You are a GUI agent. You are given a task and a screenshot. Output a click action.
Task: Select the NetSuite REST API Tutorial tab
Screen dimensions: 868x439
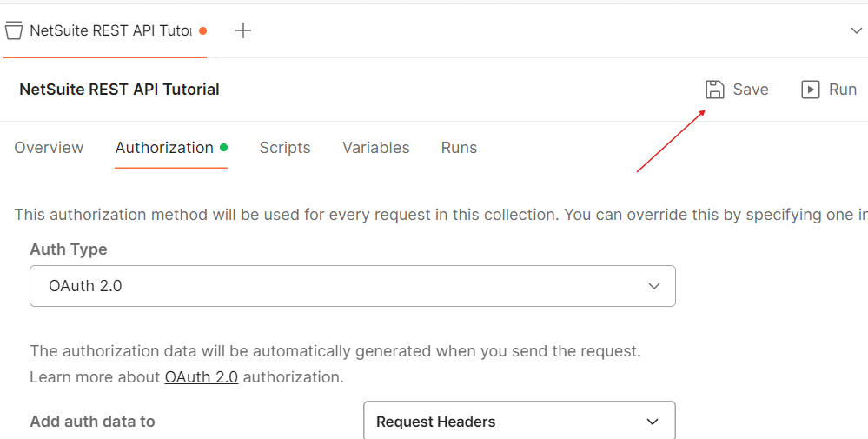(x=105, y=30)
